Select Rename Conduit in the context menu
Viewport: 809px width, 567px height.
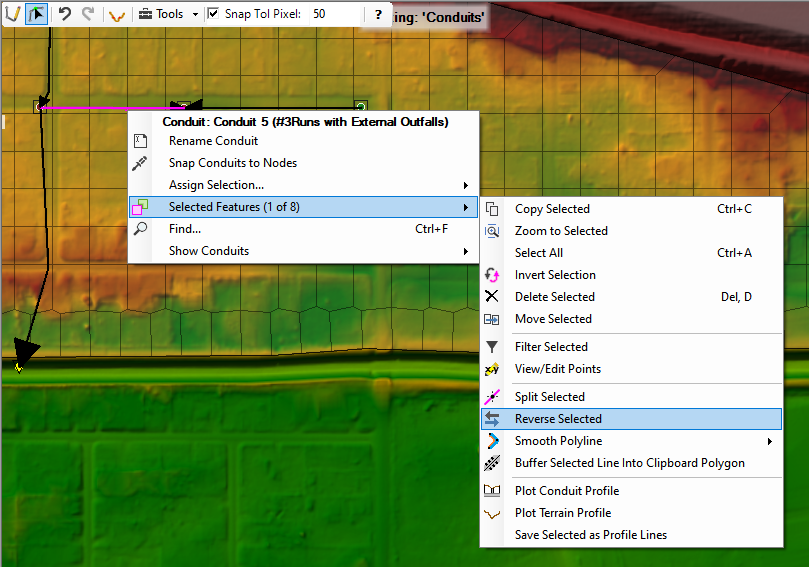point(213,141)
